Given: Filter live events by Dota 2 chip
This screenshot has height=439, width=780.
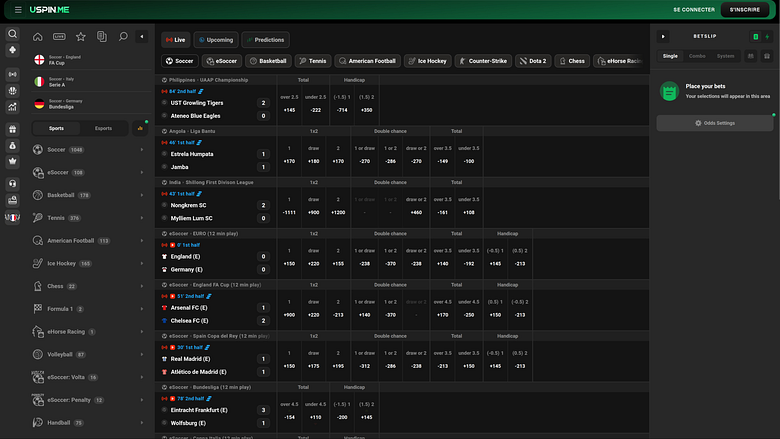Looking at the screenshot, I should 533,61.
